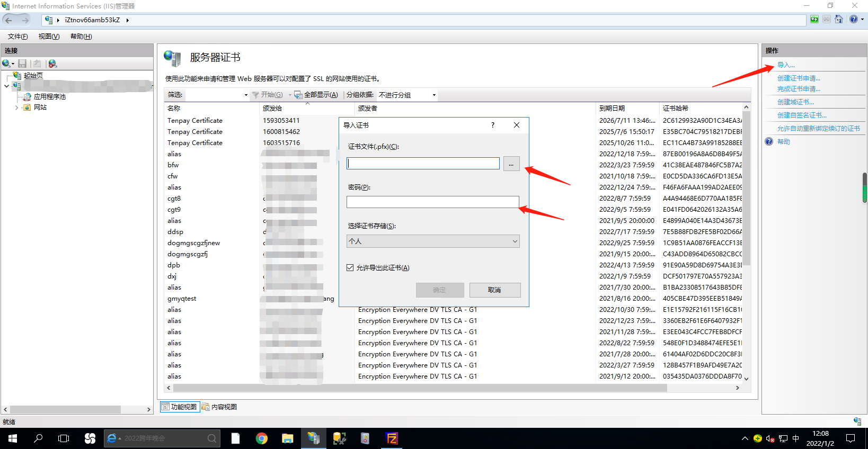This screenshot has height=449, width=868.
Task: Click the refresh page icon in address bar
Action: [x=814, y=20]
